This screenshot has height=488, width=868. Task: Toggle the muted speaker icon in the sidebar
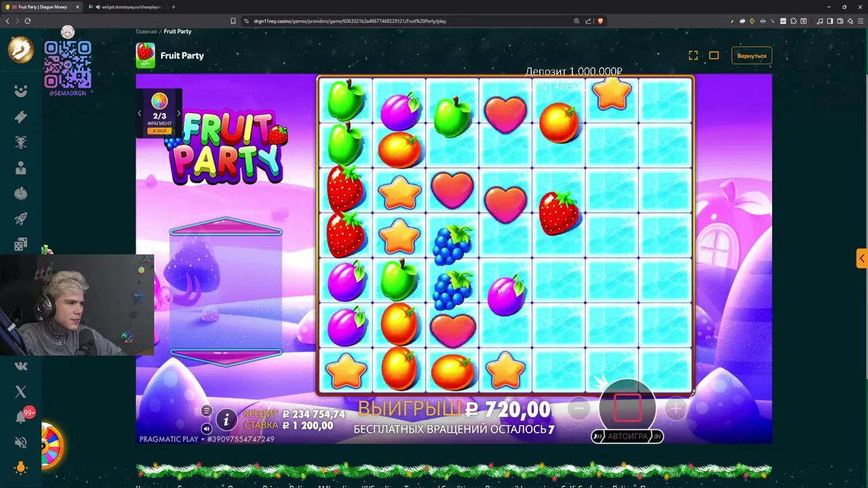click(21, 443)
